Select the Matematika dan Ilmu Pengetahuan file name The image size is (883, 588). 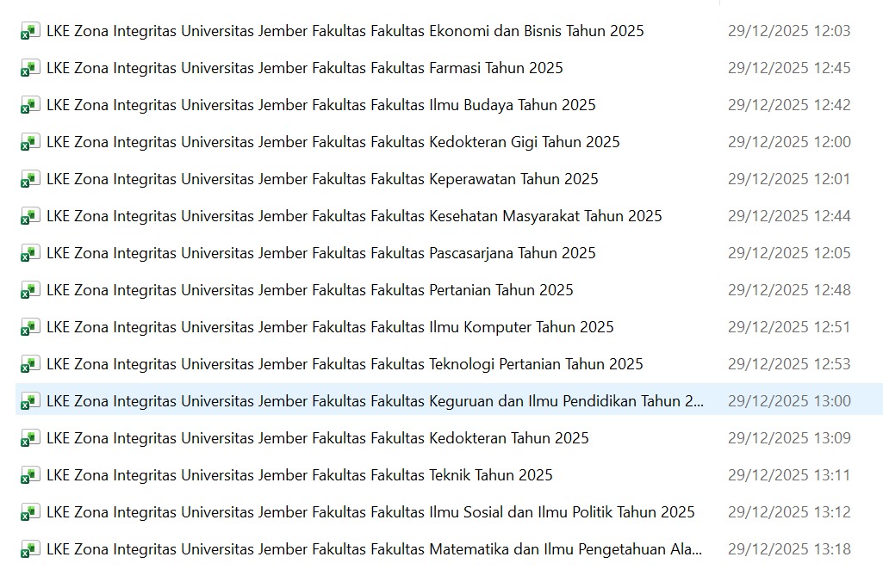click(374, 549)
